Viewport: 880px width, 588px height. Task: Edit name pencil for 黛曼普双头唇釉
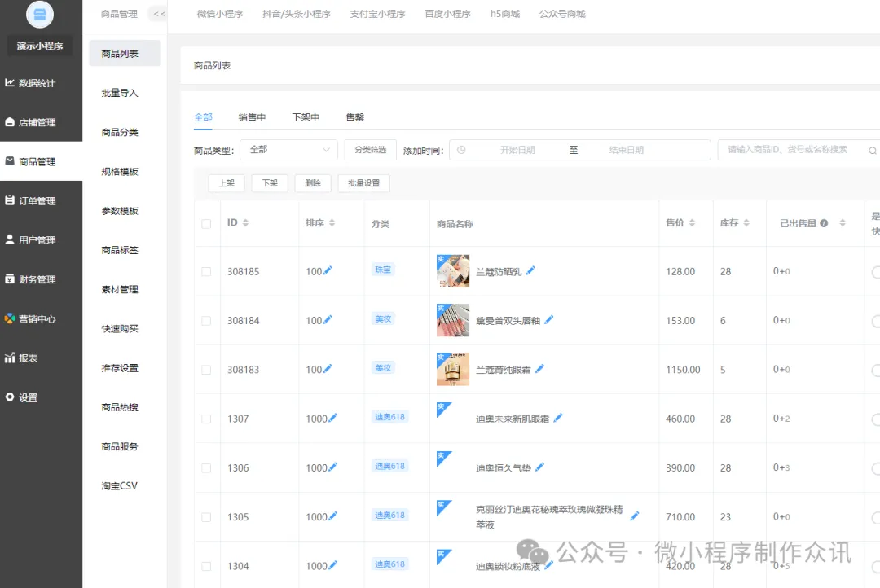[x=549, y=319]
